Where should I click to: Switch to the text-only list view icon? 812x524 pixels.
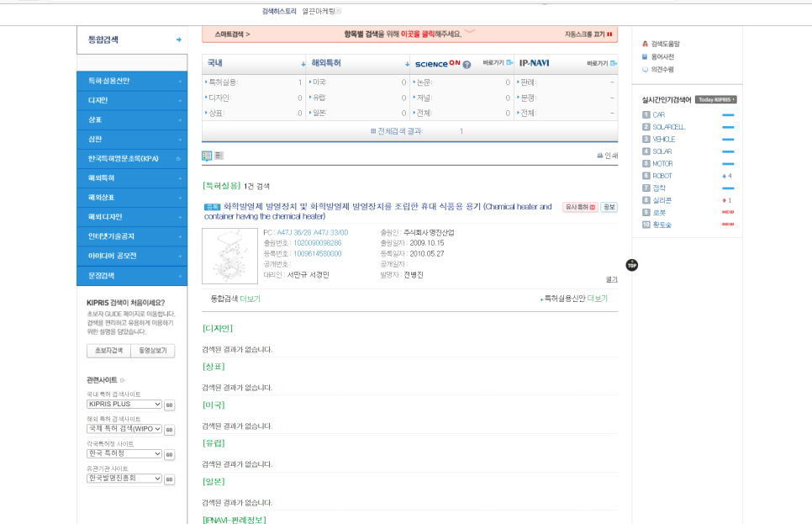coord(219,156)
